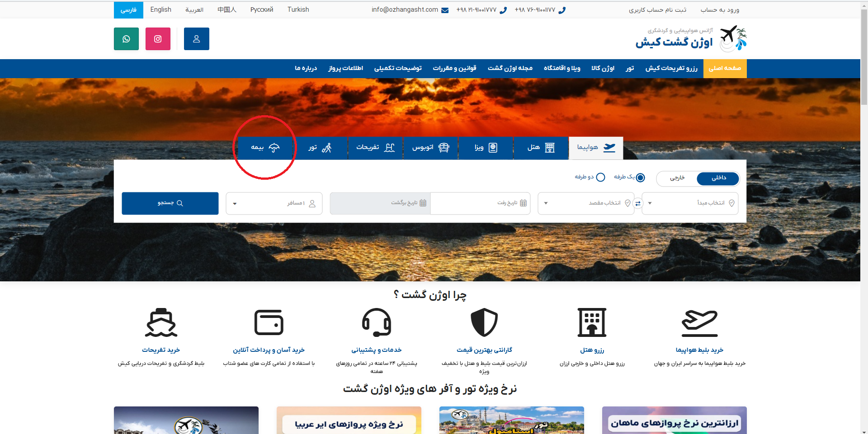This screenshot has height=434, width=868.
Task: Click the swap origin-destination arrows icon
Action: (x=638, y=203)
